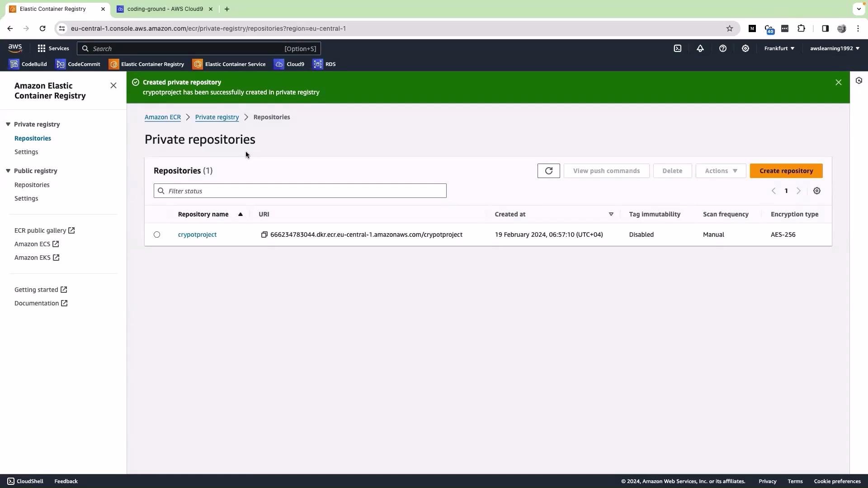868x488 pixels.
Task: Go to next page of repositories
Action: click(798, 191)
